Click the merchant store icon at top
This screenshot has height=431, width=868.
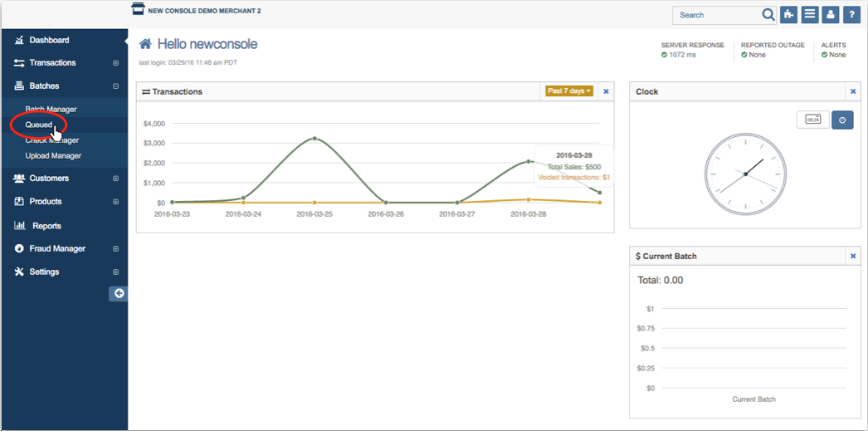coord(138,10)
